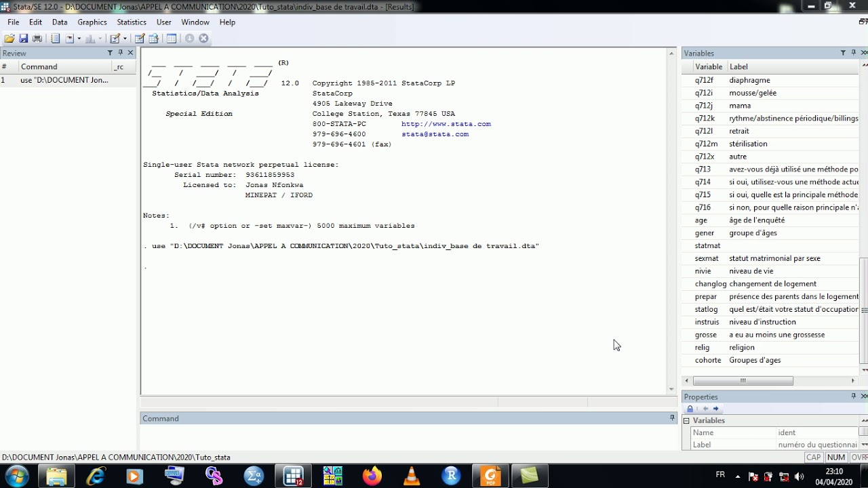Select the instruis niveau d'instruction variable
This screenshot has height=488, width=868.
(x=771, y=322)
